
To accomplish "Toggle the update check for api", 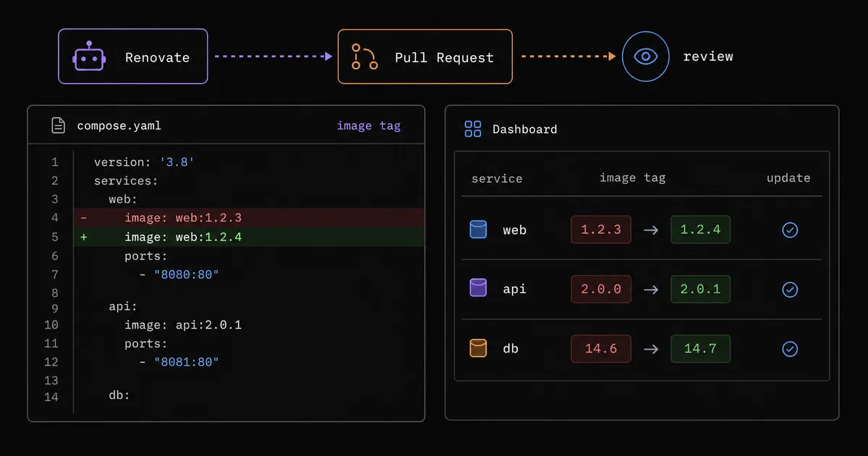I will point(790,290).
